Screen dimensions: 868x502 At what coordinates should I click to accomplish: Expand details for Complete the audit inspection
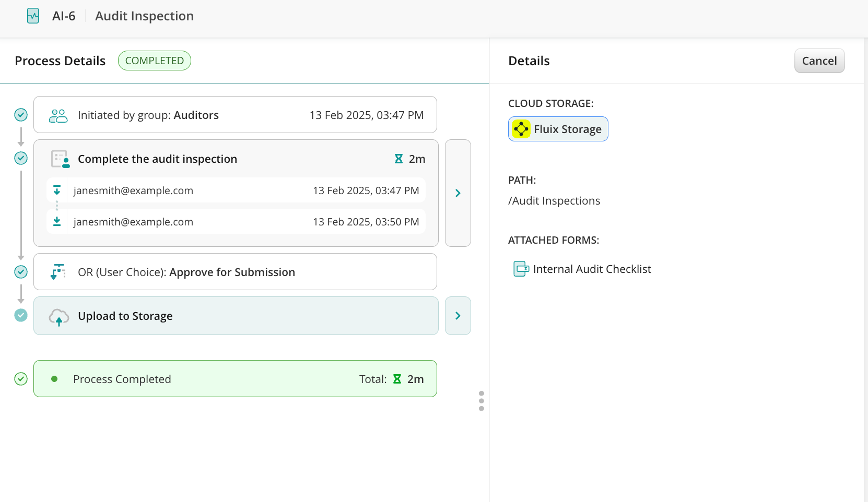(x=458, y=193)
